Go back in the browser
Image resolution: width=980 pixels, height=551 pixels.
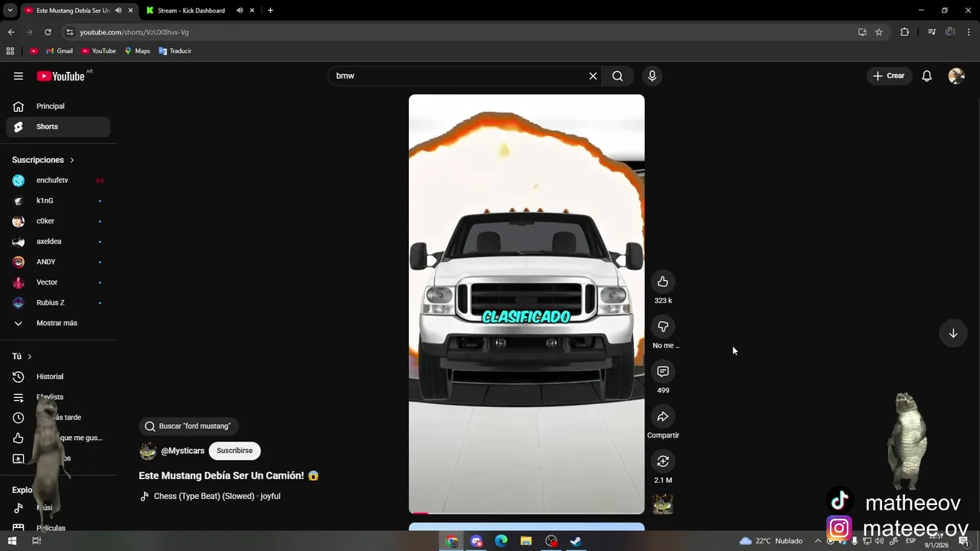[11, 32]
